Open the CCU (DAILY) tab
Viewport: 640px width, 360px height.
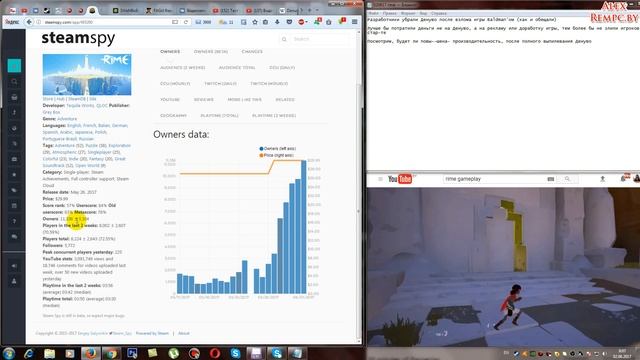pos(282,68)
